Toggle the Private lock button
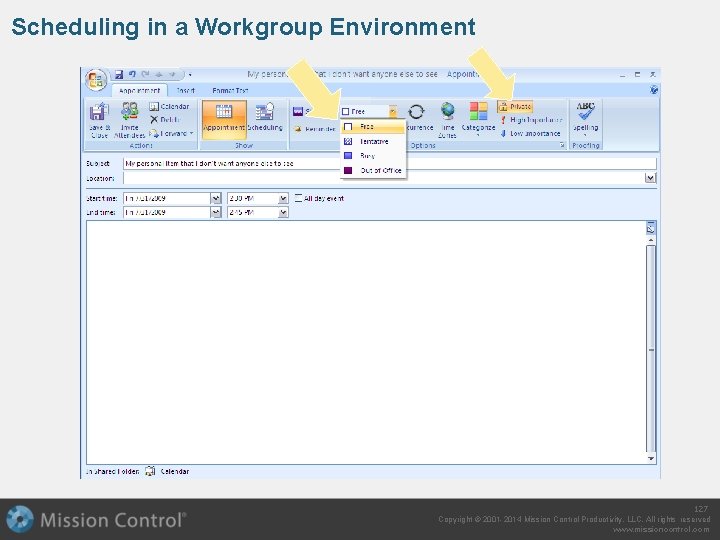 [x=515, y=107]
